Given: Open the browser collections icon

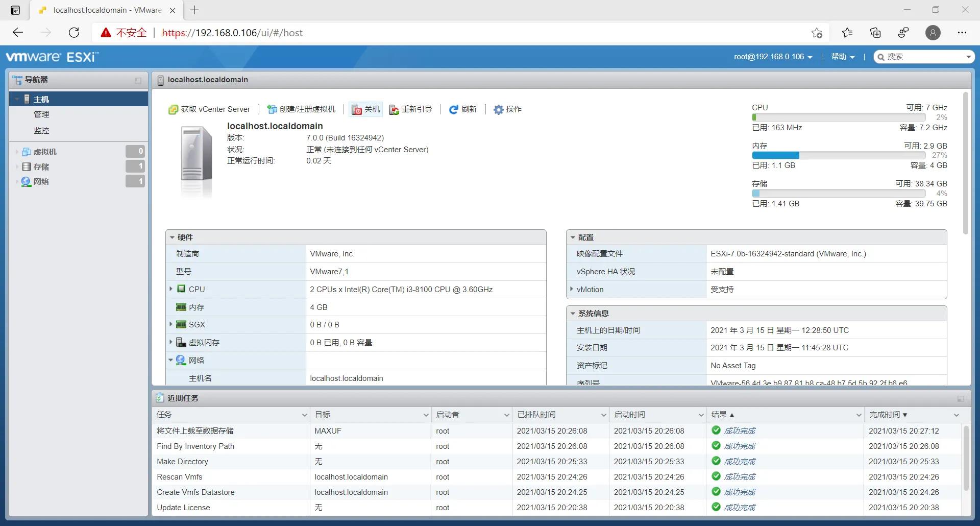Looking at the screenshot, I should pyautogui.click(x=875, y=33).
